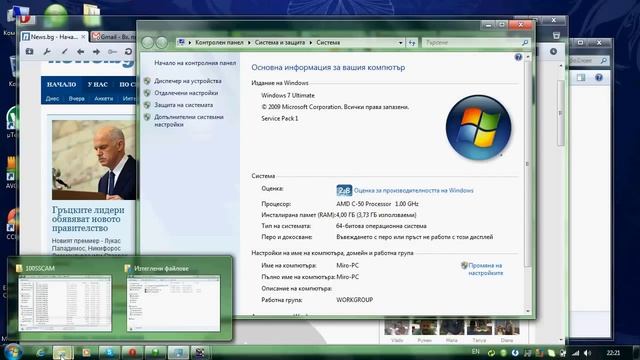
Task: Open the volume speaker tray icon
Action: tap(587, 353)
